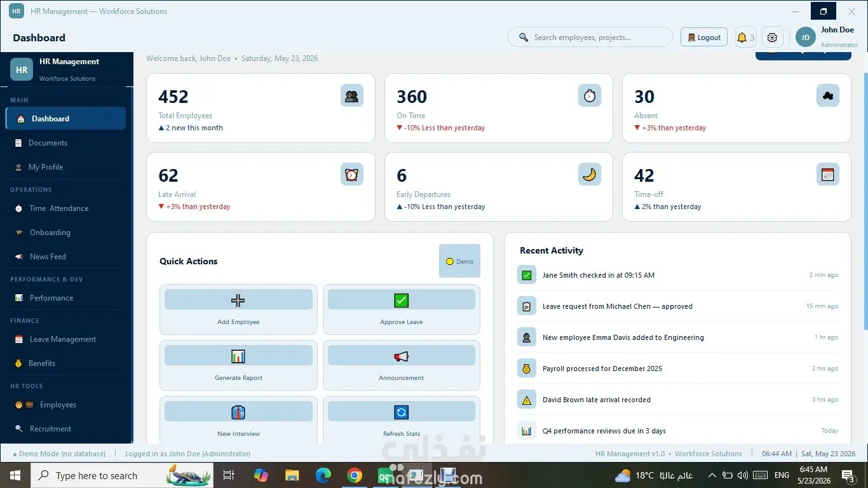Click the Time-off calendar icon

pos(827,175)
